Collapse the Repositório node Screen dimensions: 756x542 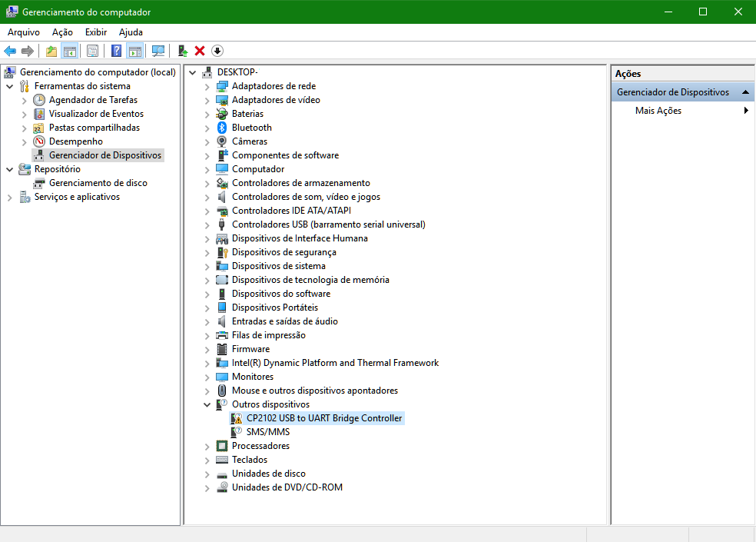point(10,170)
